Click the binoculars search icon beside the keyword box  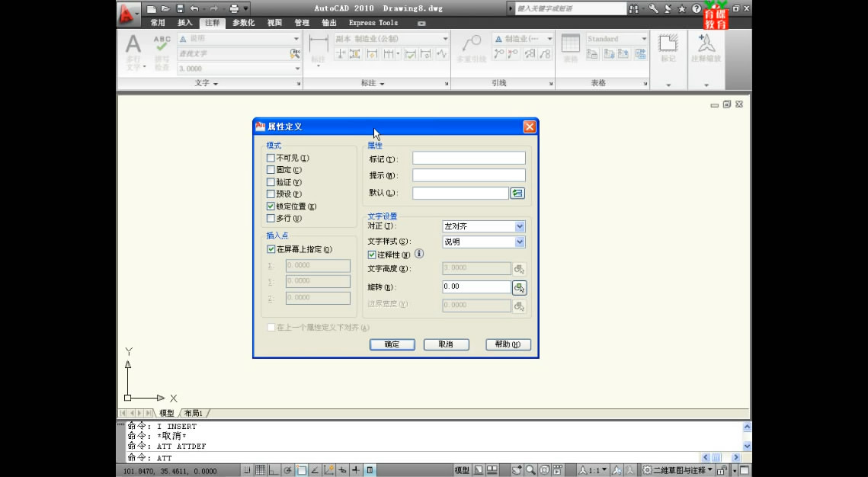(x=633, y=9)
